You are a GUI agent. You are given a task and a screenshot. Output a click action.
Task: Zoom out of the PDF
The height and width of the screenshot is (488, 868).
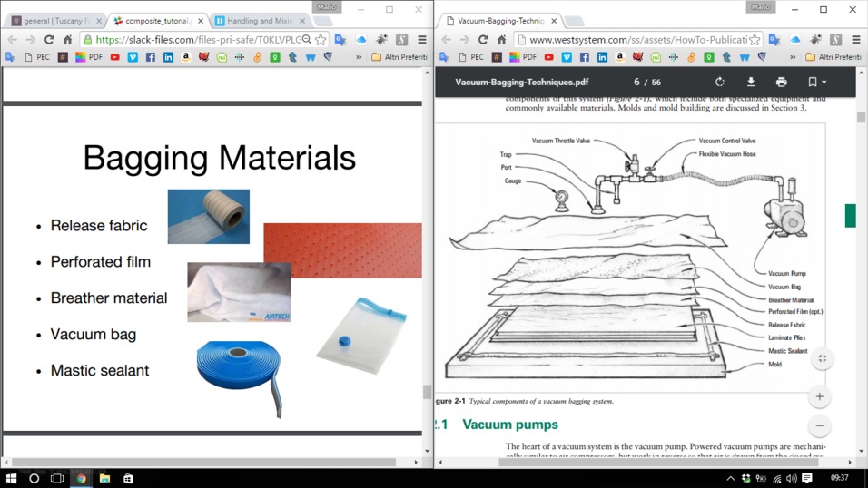pyautogui.click(x=819, y=425)
